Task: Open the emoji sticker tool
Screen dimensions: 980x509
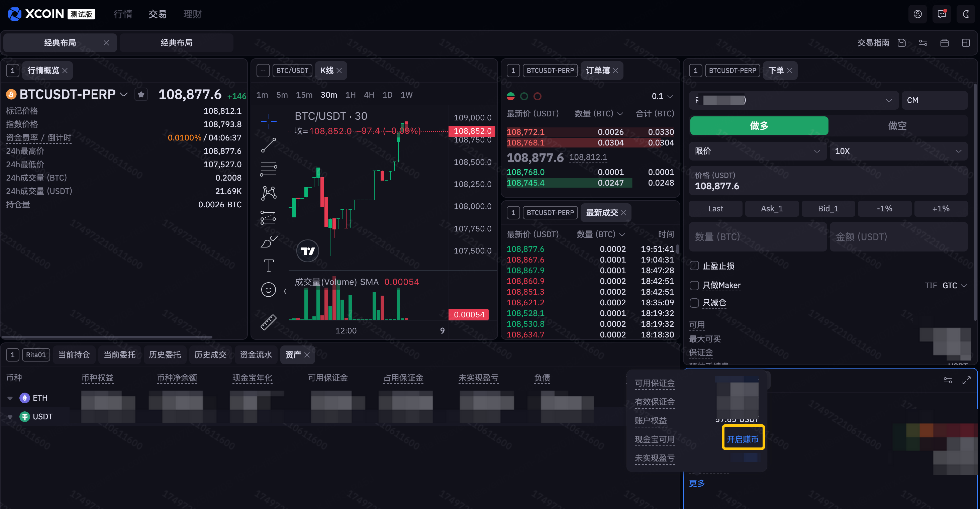Action: (x=269, y=290)
